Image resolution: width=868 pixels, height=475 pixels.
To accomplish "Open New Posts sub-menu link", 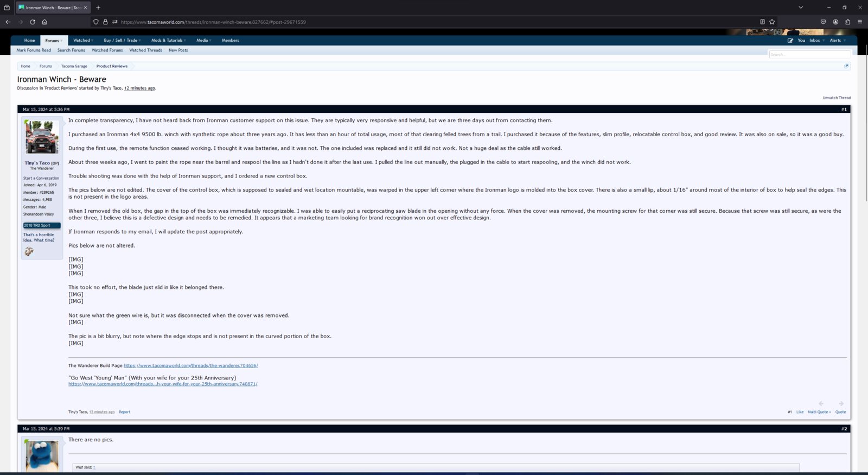I will (178, 50).
